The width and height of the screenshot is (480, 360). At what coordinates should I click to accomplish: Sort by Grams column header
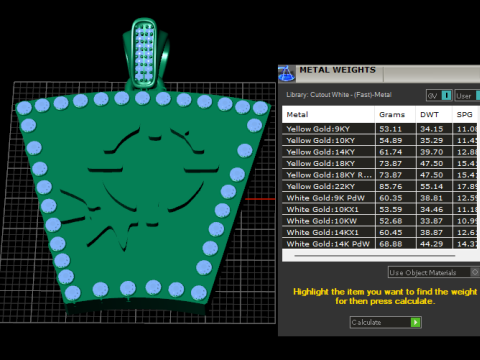[x=395, y=114]
